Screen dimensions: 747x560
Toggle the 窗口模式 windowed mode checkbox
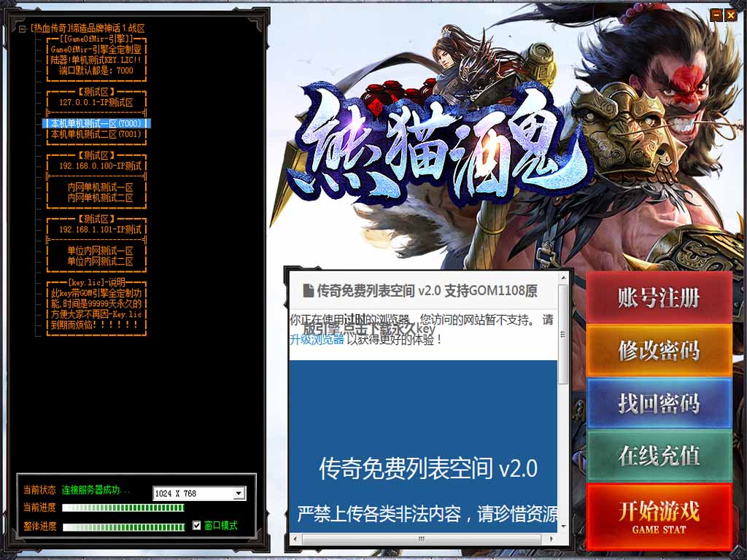pos(196,525)
